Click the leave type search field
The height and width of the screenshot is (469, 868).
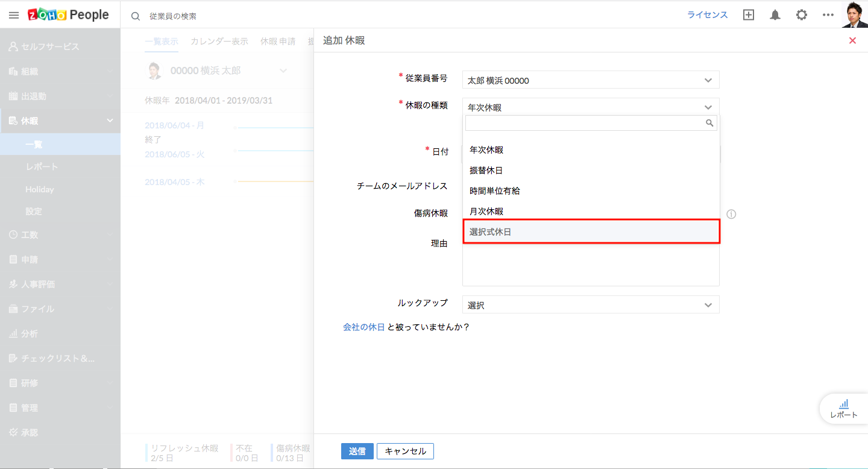[x=585, y=123]
